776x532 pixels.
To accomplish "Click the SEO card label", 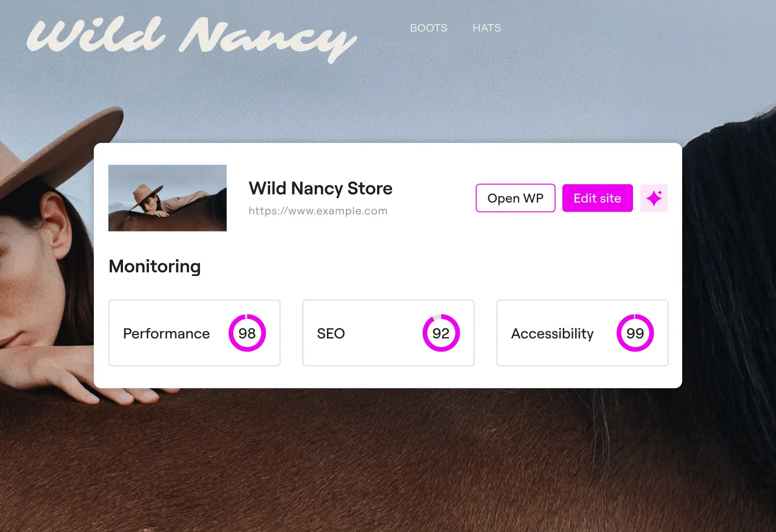I will (x=331, y=333).
